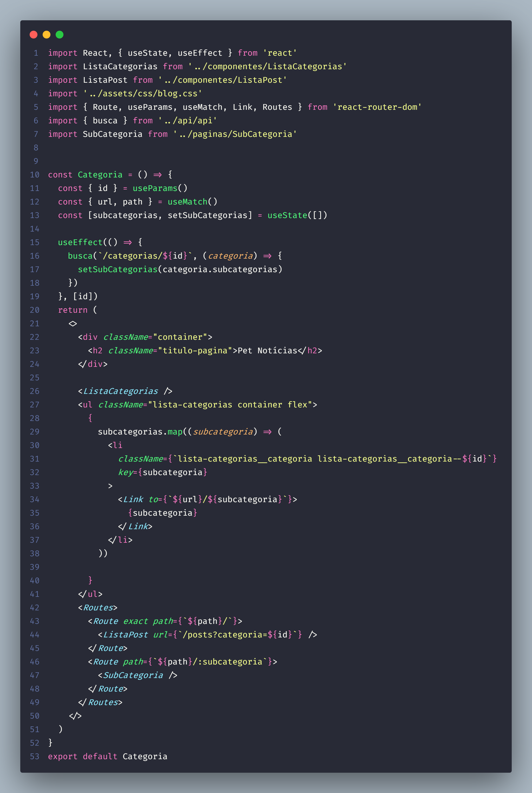
Task: Select '../componentes/ListaCategorias' import path
Action: click(267, 67)
